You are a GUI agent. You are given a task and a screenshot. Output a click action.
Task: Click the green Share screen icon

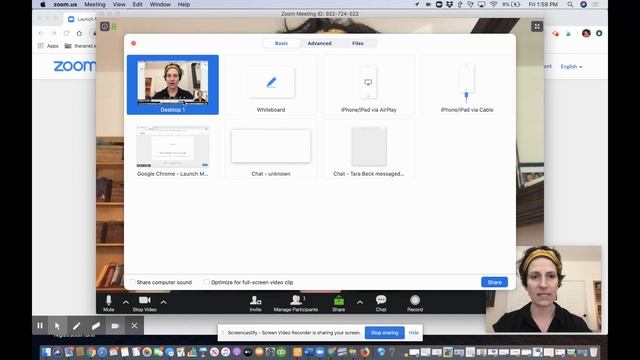[x=338, y=303]
